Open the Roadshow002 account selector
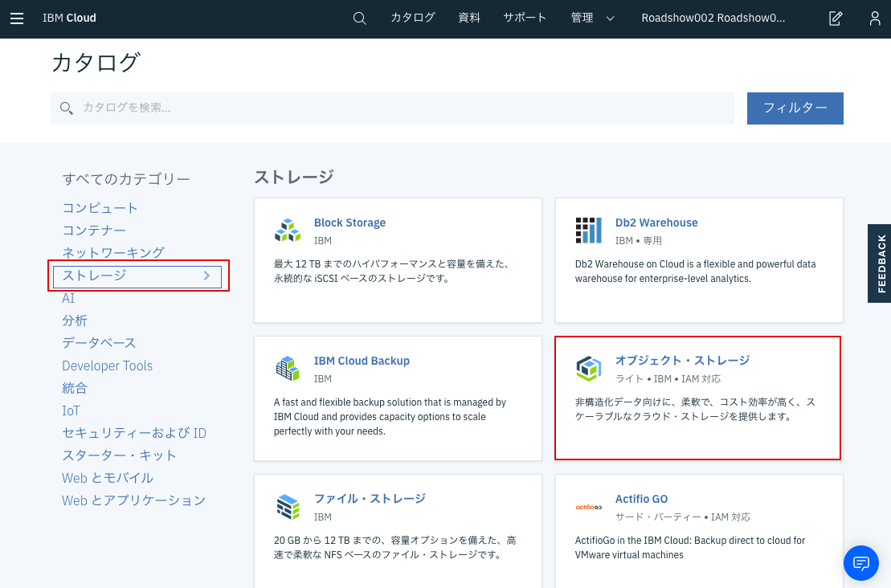The width and height of the screenshot is (891, 588). pyautogui.click(x=713, y=18)
